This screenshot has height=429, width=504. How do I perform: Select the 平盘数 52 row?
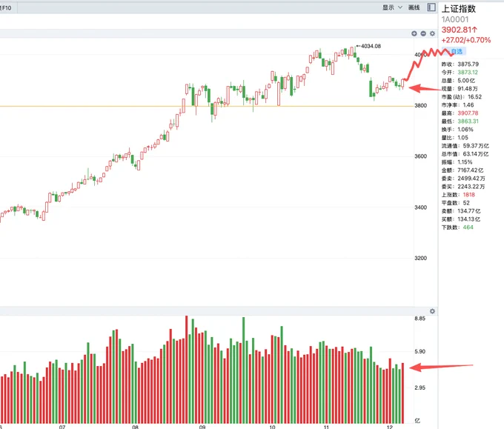(x=456, y=203)
